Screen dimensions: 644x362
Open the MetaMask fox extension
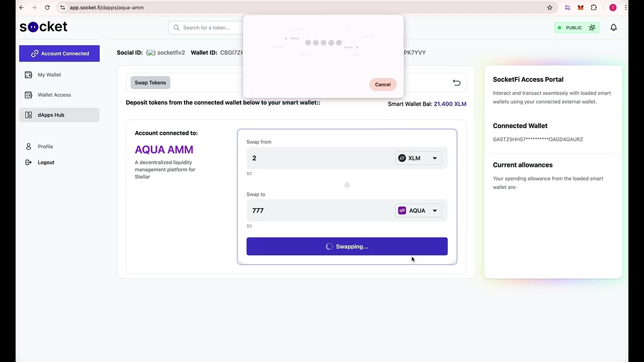581,8
